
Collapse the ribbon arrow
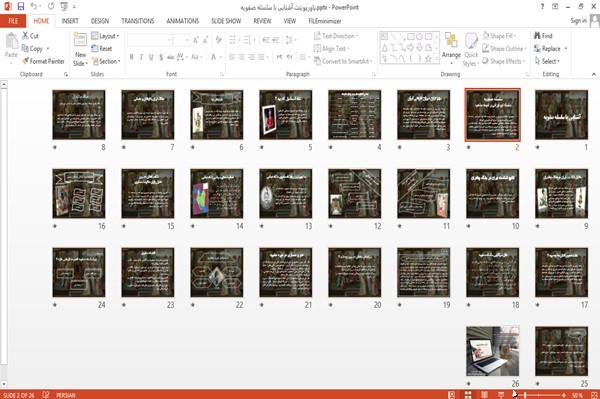click(x=593, y=74)
